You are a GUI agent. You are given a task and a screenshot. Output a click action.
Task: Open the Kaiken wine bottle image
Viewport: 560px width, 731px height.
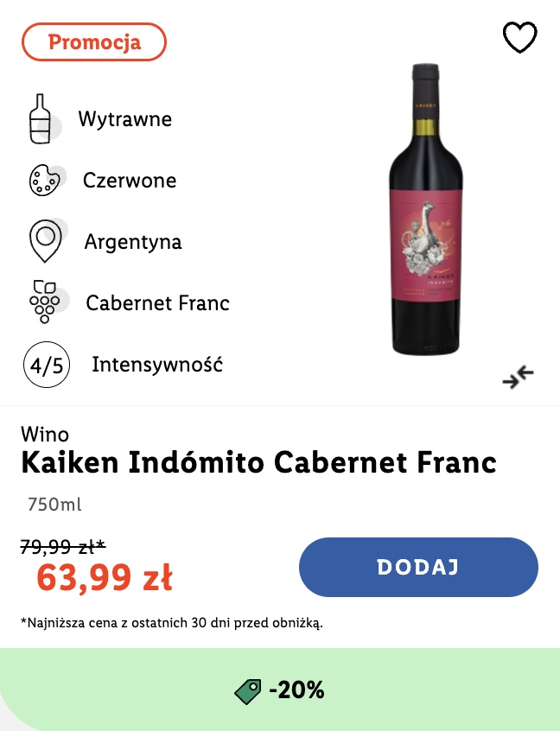(x=425, y=209)
